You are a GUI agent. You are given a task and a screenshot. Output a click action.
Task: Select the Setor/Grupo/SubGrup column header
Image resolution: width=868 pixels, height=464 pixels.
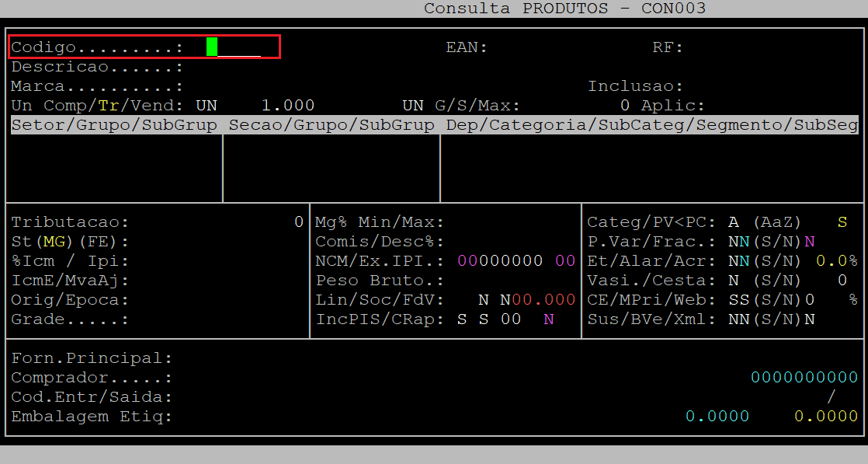114,125
